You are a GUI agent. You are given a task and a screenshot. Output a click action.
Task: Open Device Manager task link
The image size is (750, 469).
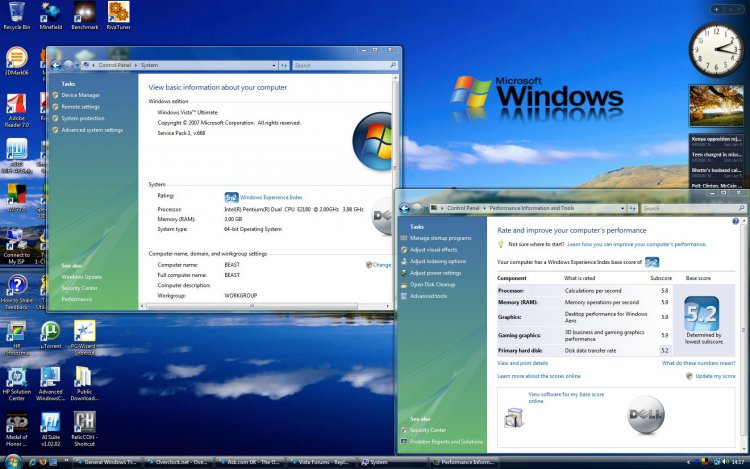point(80,95)
